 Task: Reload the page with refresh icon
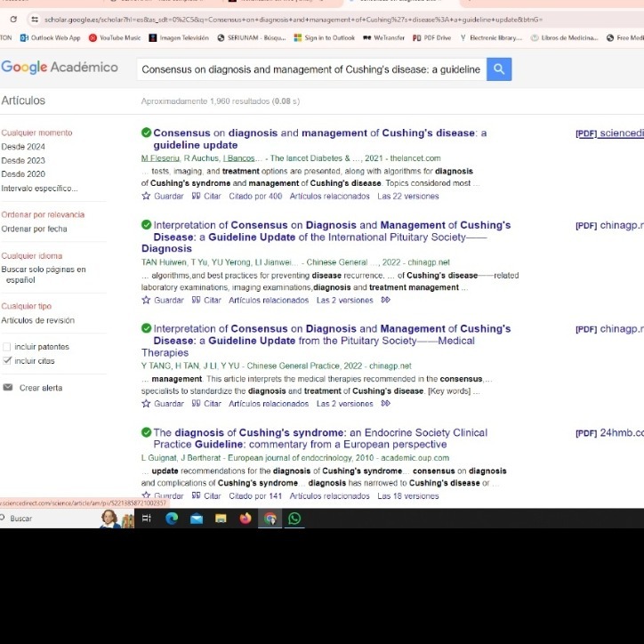tap(13, 19)
